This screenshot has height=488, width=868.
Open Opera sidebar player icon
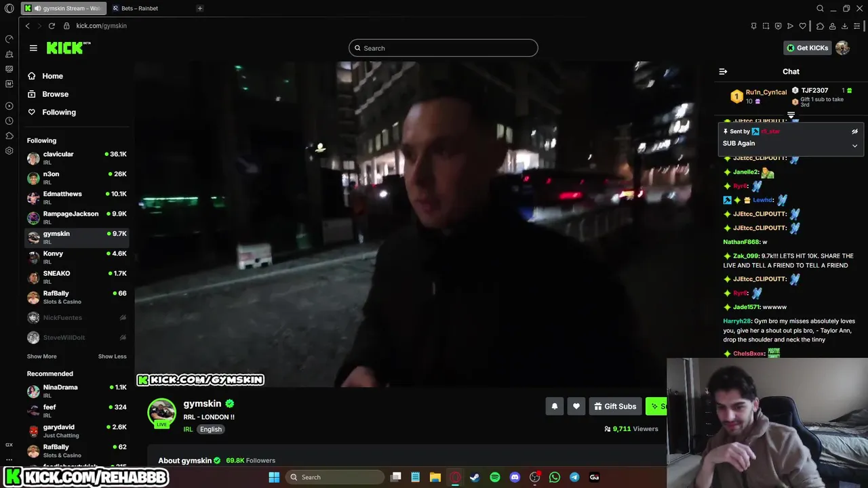coord(9,106)
